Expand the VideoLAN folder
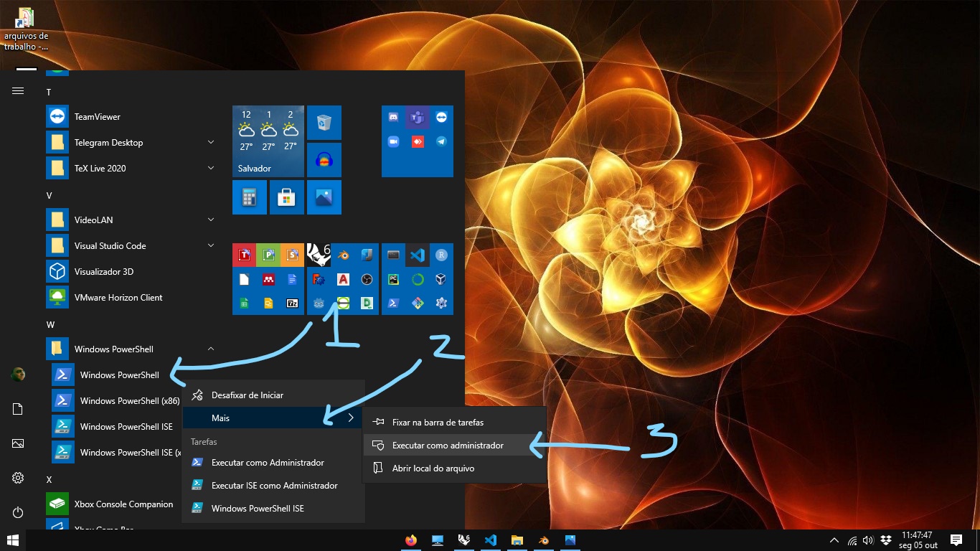 pyautogui.click(x=211, y=220)
